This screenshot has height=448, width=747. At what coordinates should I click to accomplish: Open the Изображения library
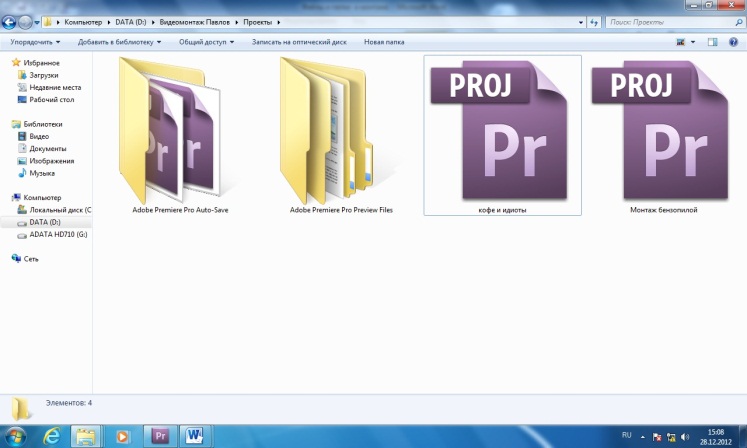[51, 161]
